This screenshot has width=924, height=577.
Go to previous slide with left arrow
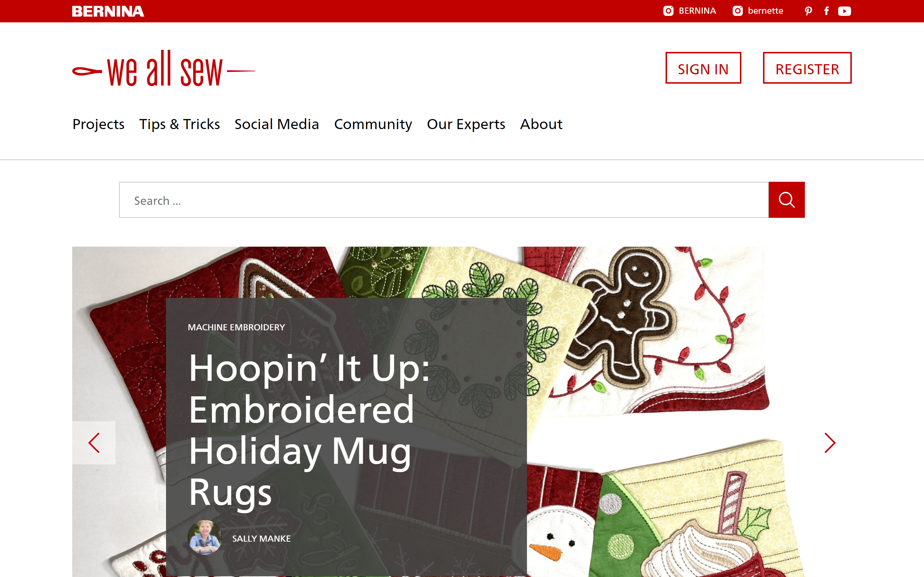(x=94, y=443)
